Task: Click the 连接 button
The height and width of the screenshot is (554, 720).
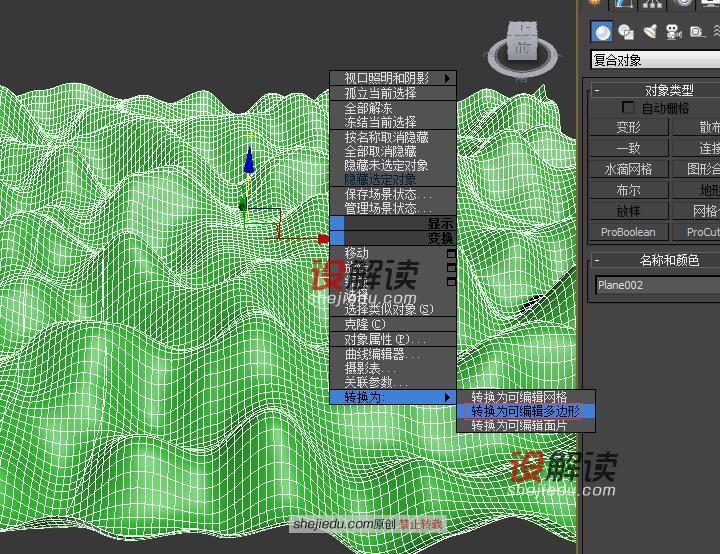Action: [697, 148]
